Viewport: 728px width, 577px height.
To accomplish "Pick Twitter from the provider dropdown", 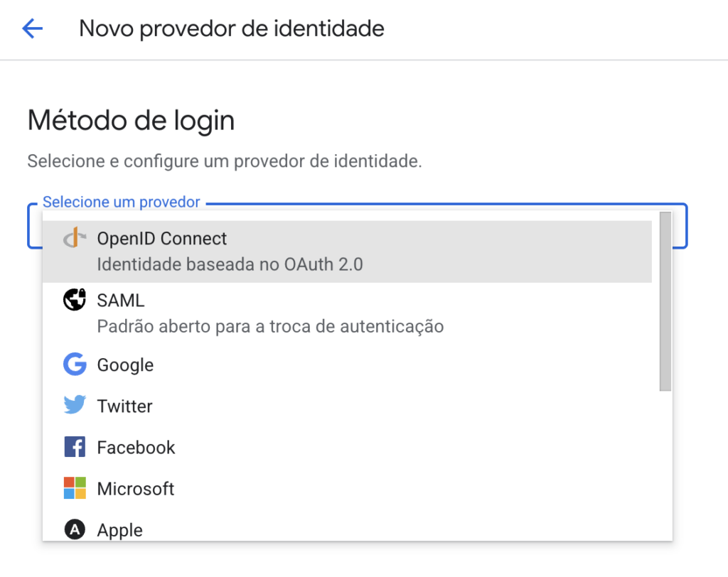I will tap(124, 406).
